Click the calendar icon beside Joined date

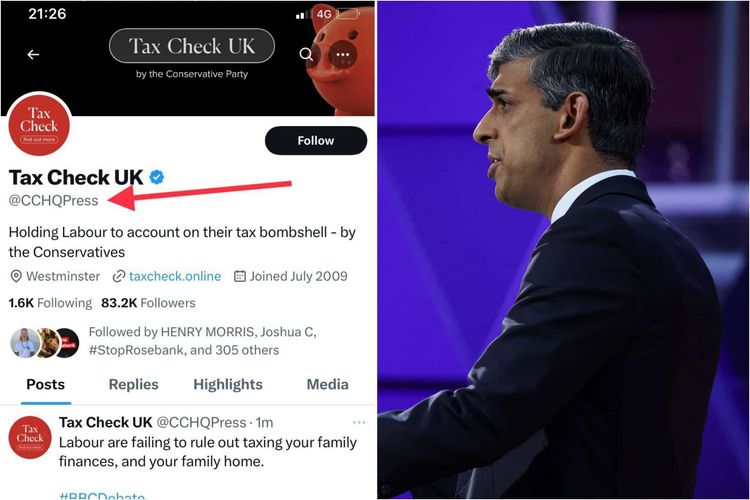point(240,276)
